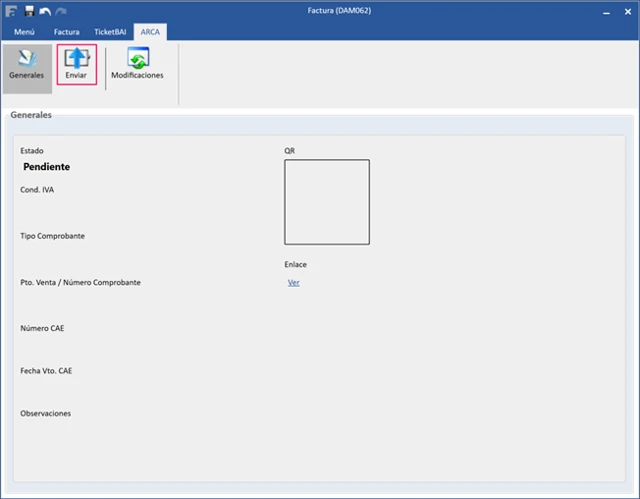Screen dimensions: 640x499
Task: Click the Generales panel header
Action: (x=31, y=115)
